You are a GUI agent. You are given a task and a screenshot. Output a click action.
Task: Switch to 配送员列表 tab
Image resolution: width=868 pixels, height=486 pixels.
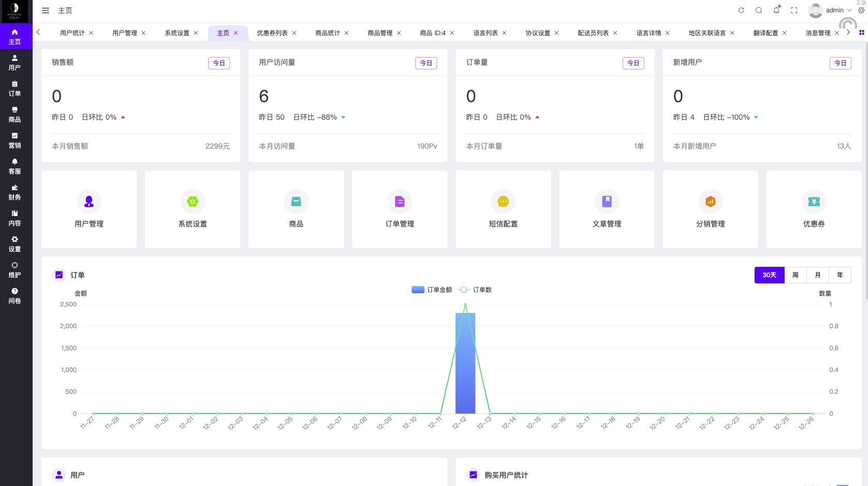(593, 33)
